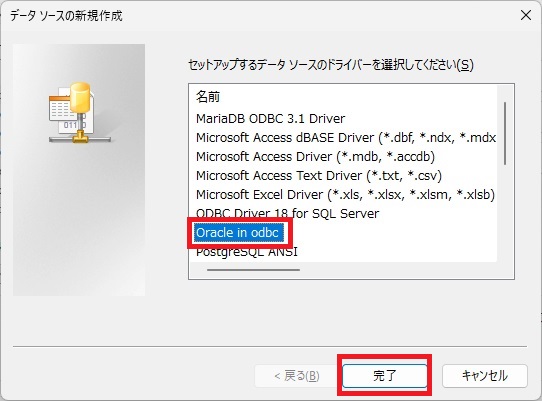Click the driver selection prompt label (S)
542x401 pixels.
(330, 65)
